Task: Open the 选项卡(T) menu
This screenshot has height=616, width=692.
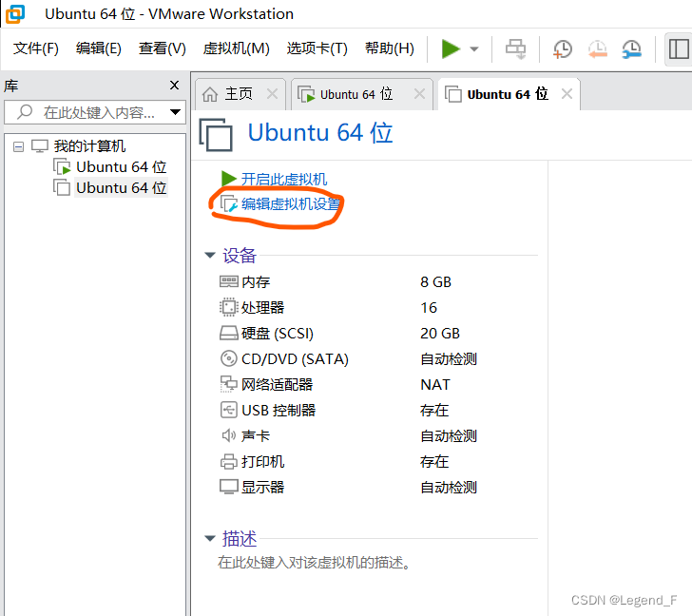Action: pyautogui.click(x=317, y=48)
